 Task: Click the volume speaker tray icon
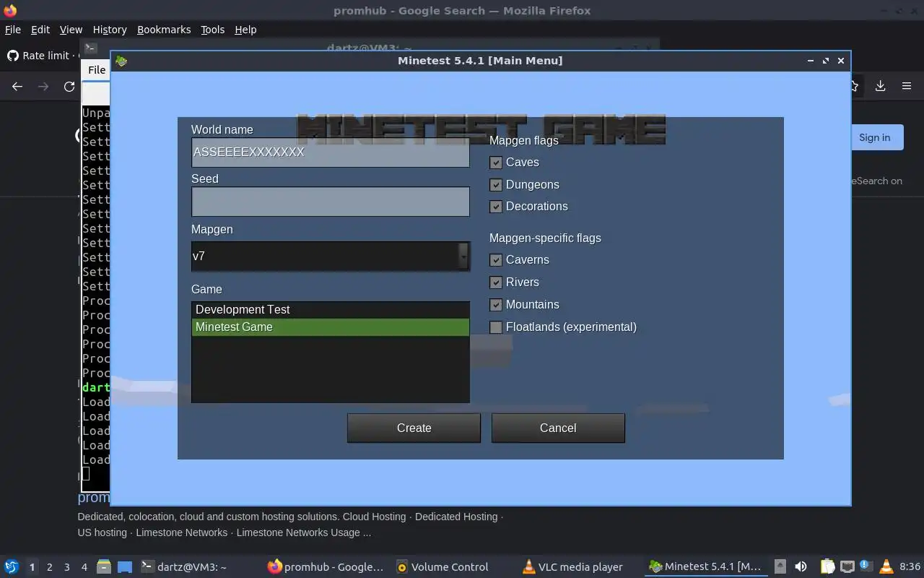[801, 566]
